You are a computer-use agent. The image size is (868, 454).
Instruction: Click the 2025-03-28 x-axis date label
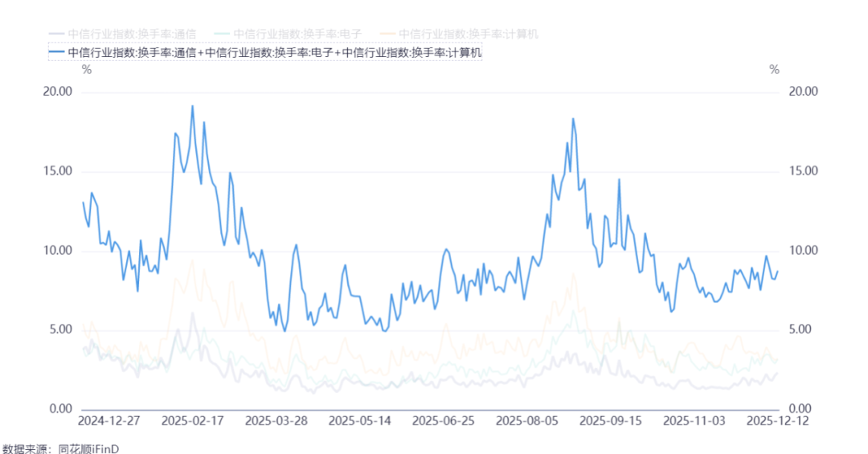pyautogui.click(x=276, y=421)
